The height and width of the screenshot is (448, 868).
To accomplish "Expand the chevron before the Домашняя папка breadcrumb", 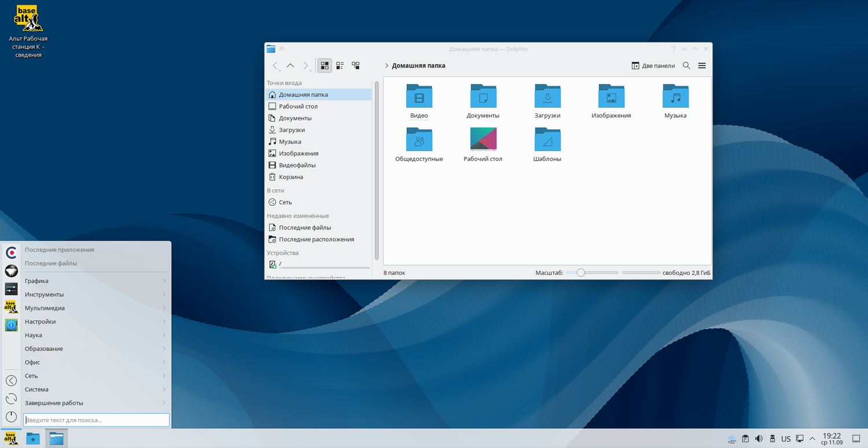I will coord(386,66).
